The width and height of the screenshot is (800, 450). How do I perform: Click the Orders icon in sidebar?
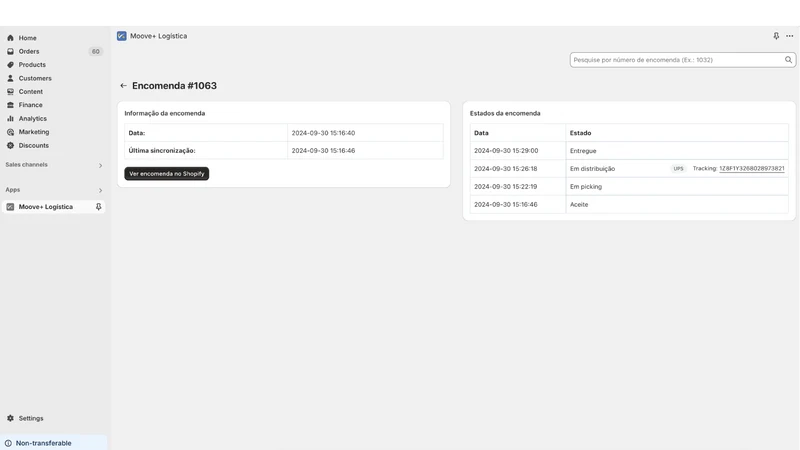(10, 51)
